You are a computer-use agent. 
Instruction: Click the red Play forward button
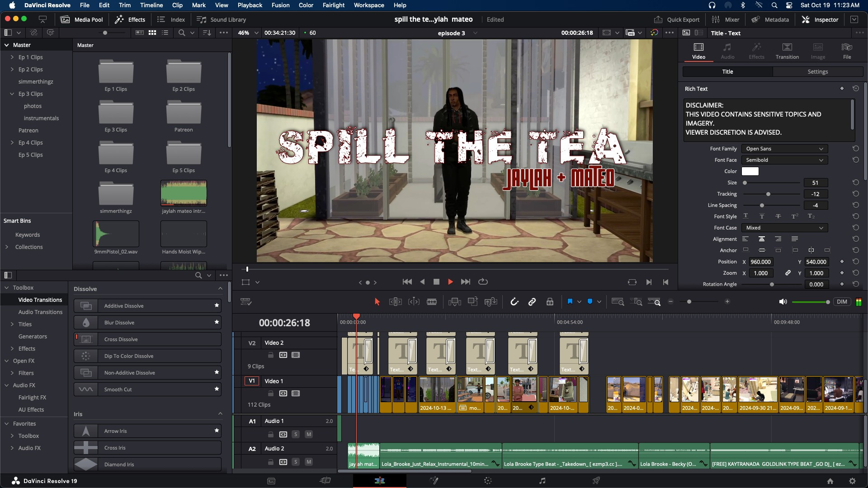[x=450, y=282]
